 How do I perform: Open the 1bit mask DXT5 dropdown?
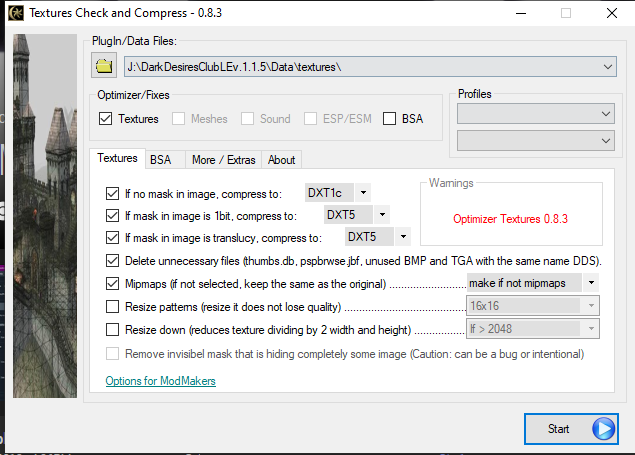(382, 215)
